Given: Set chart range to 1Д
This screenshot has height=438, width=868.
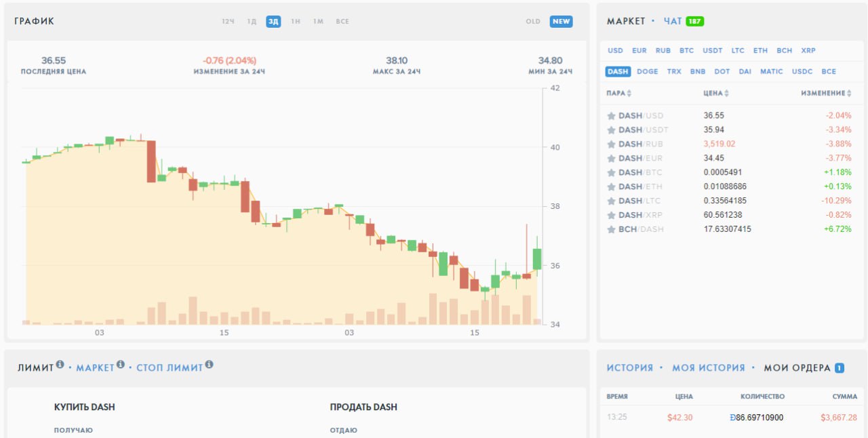Looking at the screenshot, I should point(252,22).
